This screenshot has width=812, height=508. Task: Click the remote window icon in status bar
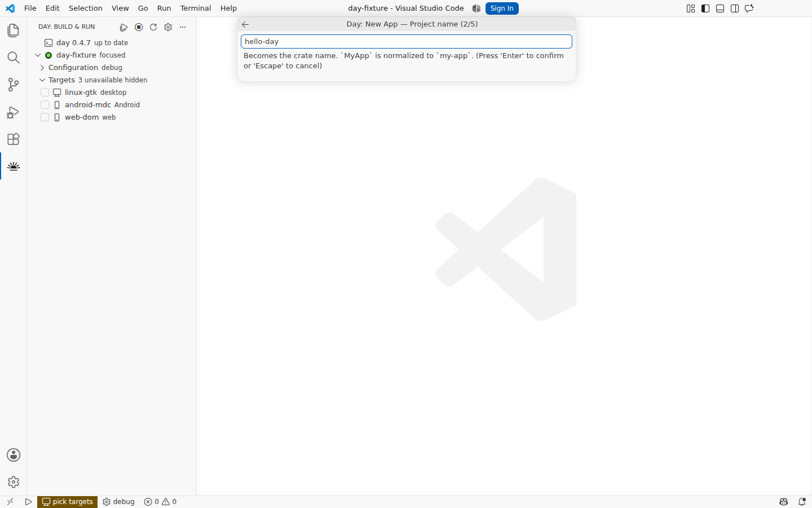coord(10,502)
